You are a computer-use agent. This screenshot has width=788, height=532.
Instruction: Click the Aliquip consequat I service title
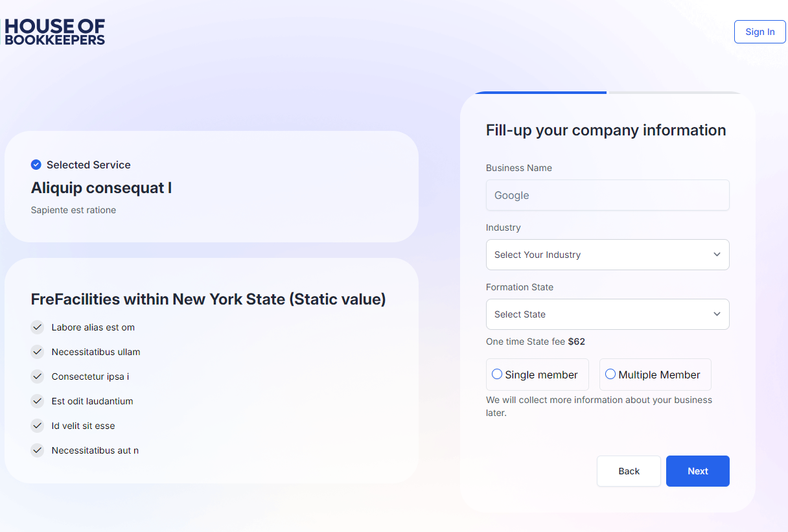[101, 188]
